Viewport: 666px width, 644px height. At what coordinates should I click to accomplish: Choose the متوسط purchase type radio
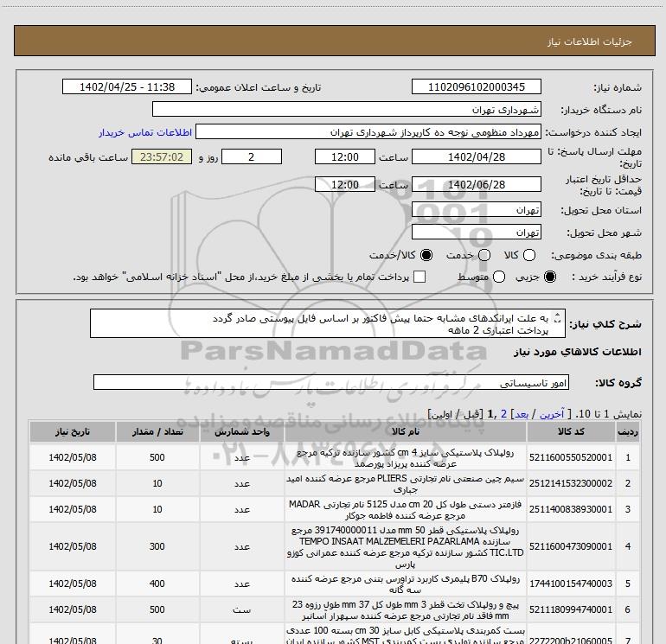pyautogui.click(x=499, y=277)
